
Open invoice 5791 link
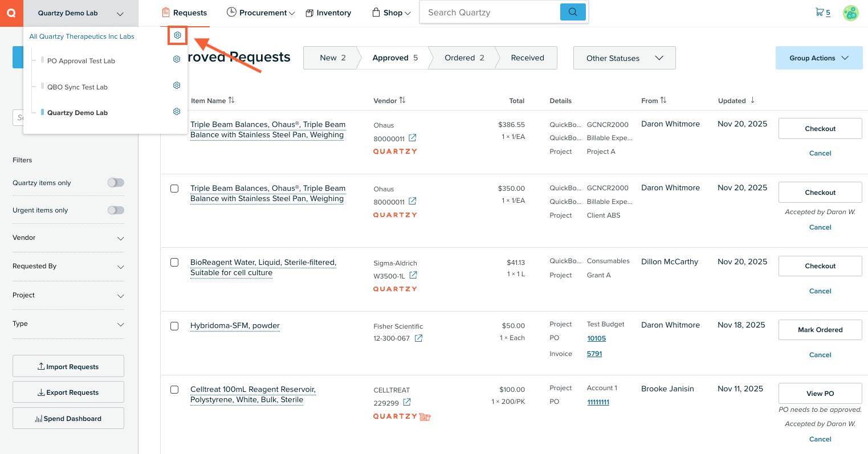click(x=594, y=354)
